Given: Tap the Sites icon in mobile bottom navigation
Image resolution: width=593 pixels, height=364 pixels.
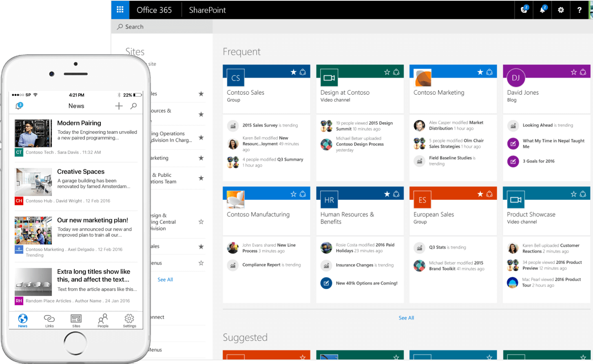Looking at the screenshot, I should pos(76,320).
